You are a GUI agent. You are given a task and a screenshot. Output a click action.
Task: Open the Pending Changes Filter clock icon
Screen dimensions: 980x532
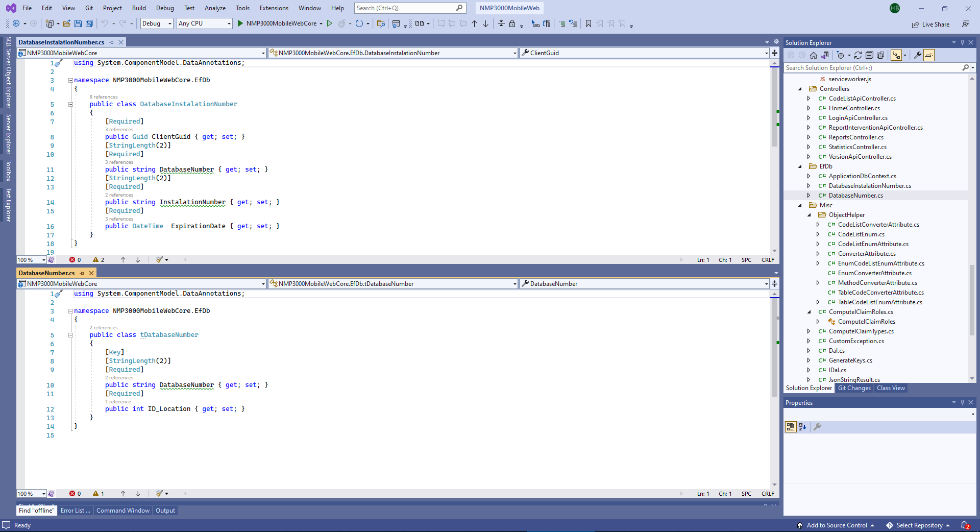click(x=841, y=55)
